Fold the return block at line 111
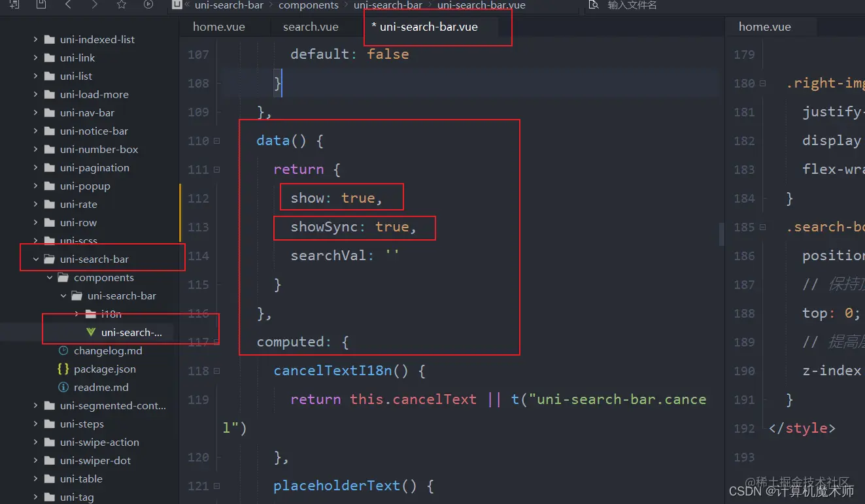Viewport: 865px width, 504px height. click(217, 169)
